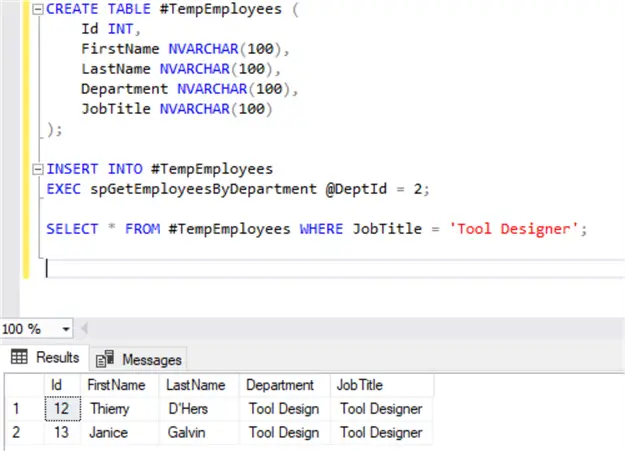Click the 'Tool Designer' string in query
625x451 pixels.
(x=517, y=229)
